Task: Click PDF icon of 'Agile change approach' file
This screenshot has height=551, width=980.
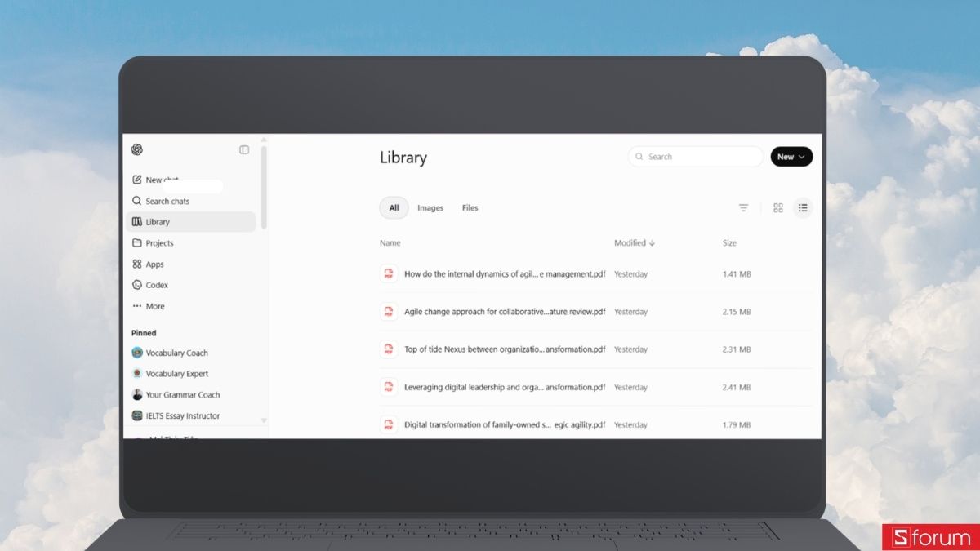Action: point(389,312)
